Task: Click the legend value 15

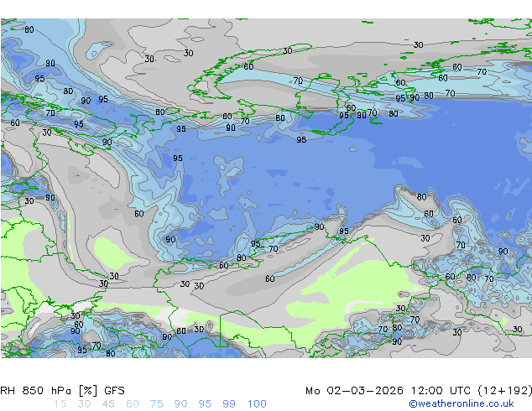Action: click(x=60, y=404)
